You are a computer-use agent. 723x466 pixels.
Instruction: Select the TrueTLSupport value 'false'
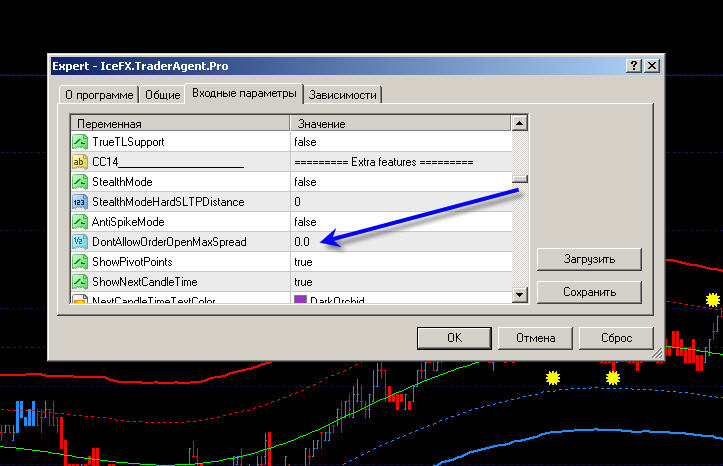305,142
